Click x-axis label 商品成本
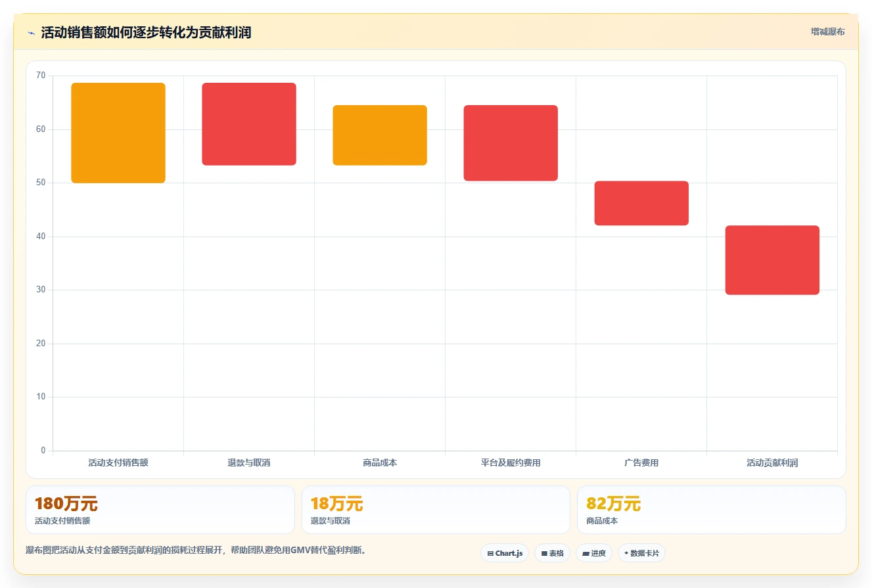 click(x=380, y=463)
